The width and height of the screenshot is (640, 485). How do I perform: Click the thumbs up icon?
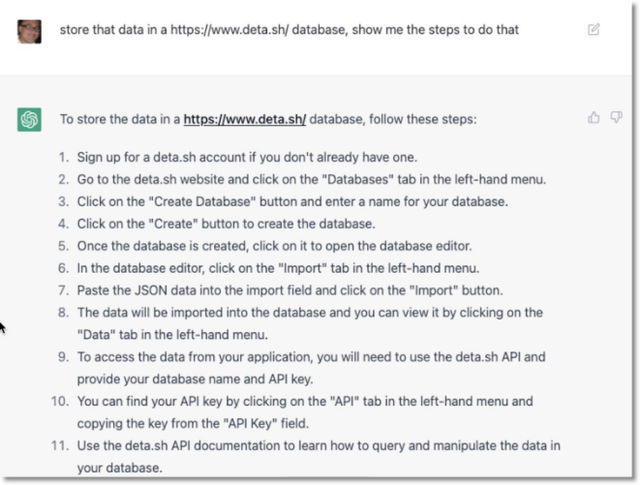tap(594, 118)
